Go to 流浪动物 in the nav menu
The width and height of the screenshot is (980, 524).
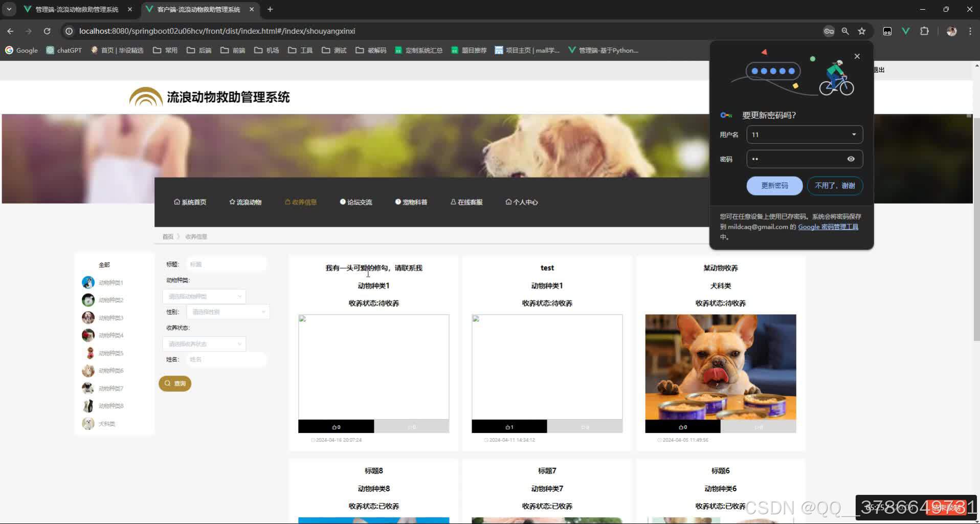tap(246, 202)
